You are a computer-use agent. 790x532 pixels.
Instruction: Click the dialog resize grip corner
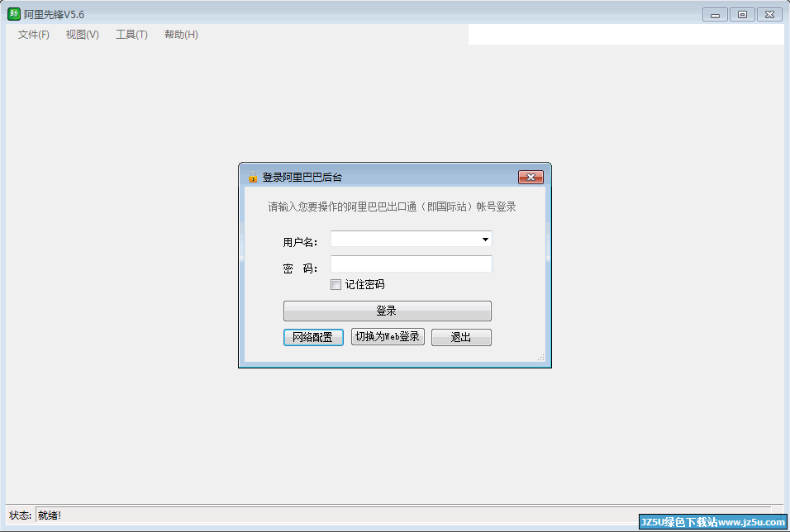coord(540,357)
